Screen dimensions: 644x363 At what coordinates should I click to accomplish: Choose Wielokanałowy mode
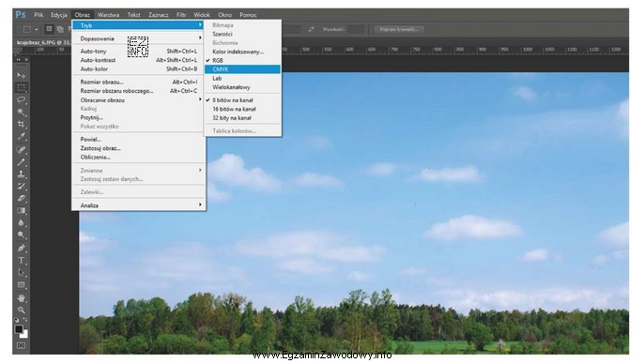point(243,87)
